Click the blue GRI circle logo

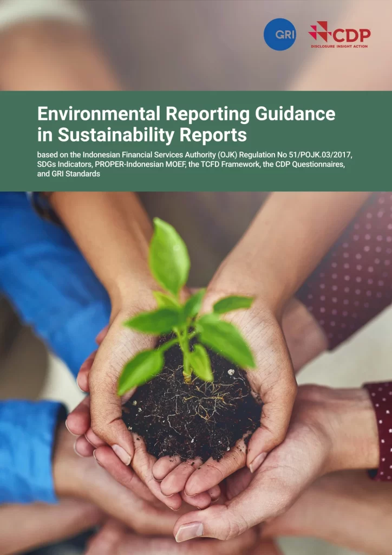click(x=279, y=34)
